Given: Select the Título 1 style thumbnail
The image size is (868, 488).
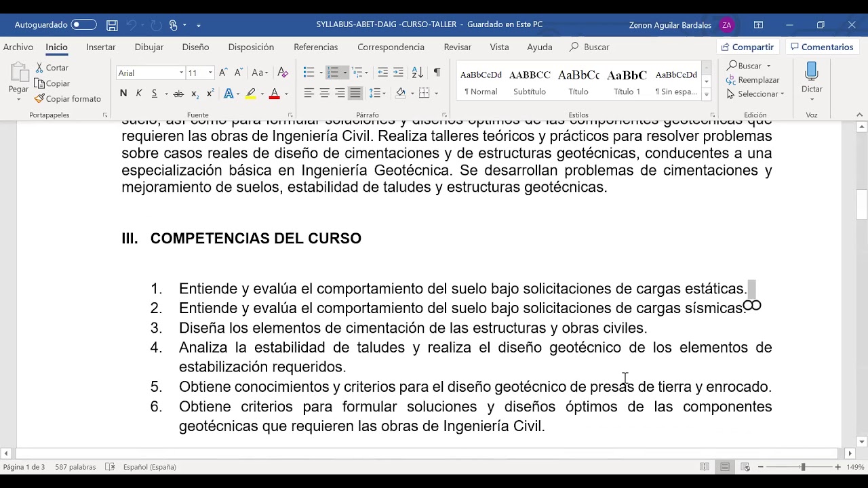Looking at the screenshot, I should (627, 81).
